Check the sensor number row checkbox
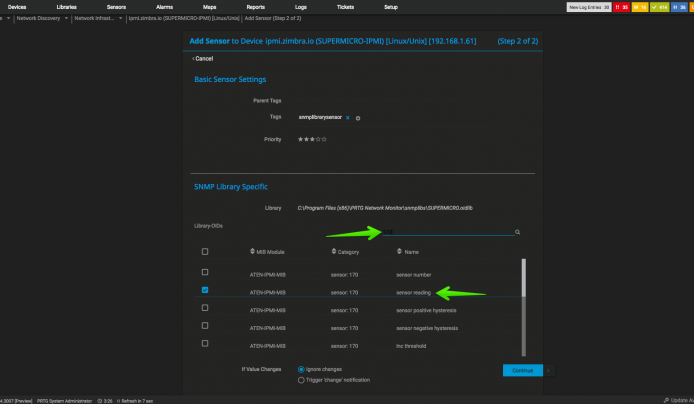The height and width of the screenshot is (404, 694). pos(205,272)
